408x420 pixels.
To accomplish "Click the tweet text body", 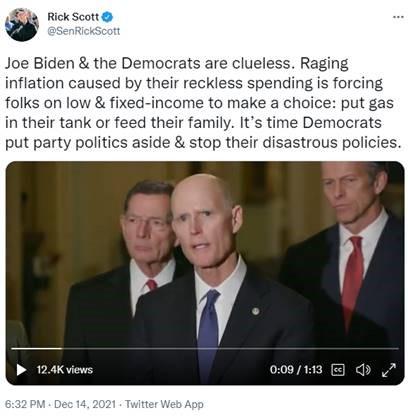I will coord(203,103).
